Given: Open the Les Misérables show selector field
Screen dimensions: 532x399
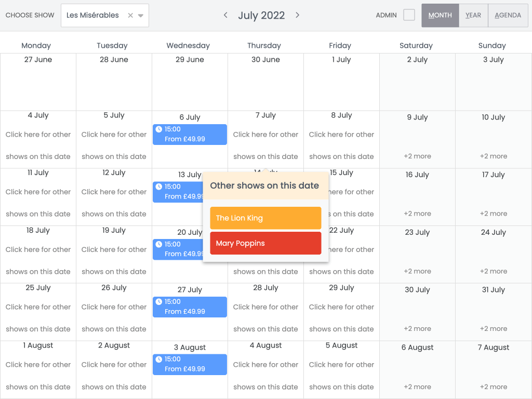Looking at the screenshot, I should tap(105, 15).
